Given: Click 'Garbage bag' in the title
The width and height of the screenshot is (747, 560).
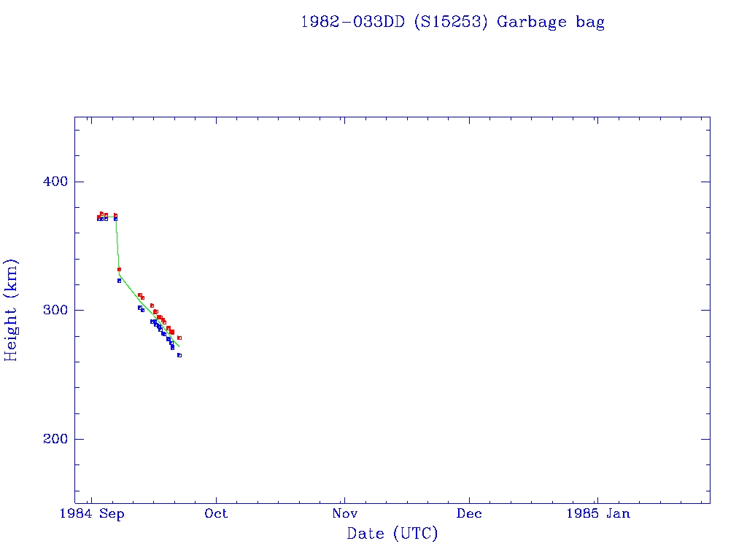Looking at the screenshot, I should [551, 22].
